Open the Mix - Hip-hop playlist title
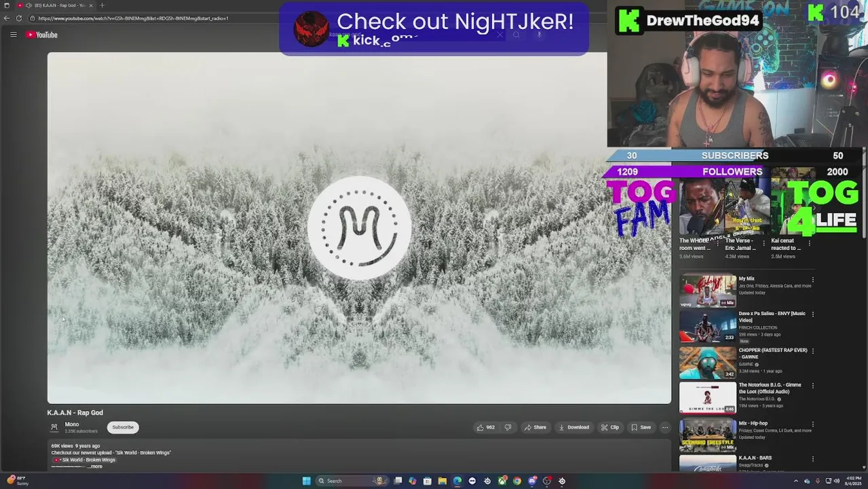This screenshot has width=868, height=489. (753, 423)
